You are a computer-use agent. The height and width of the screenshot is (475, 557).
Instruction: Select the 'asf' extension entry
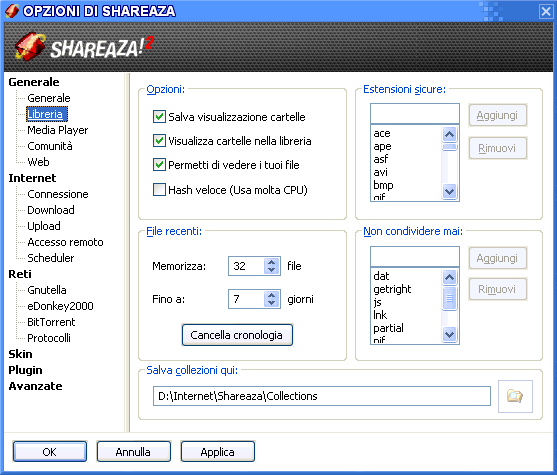tap(381, 159)
